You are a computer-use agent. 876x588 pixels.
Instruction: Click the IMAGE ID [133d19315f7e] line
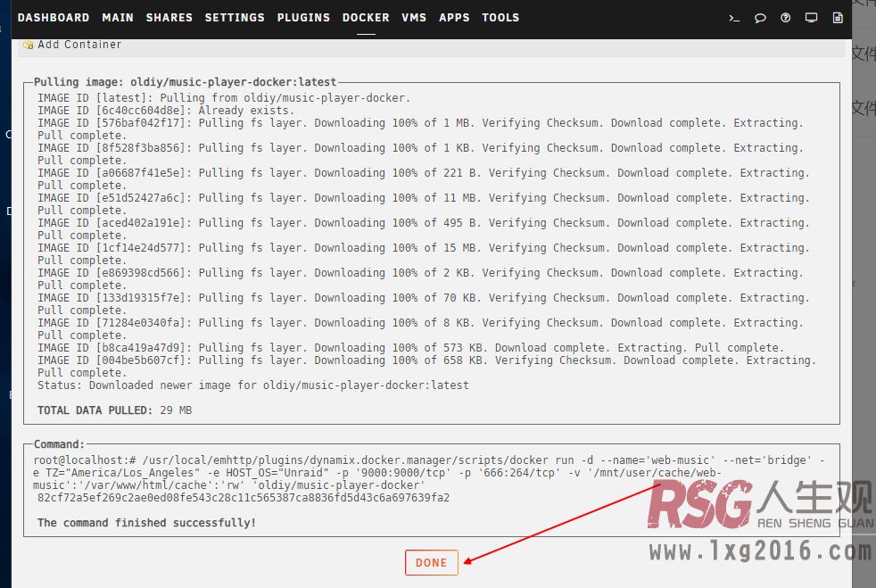point(424,304)
